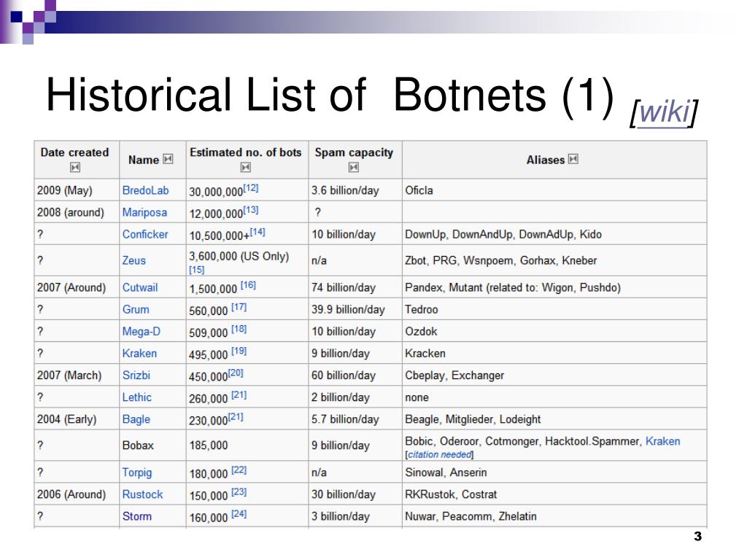Open citation [21] in the Bagle row

[236, 416]
